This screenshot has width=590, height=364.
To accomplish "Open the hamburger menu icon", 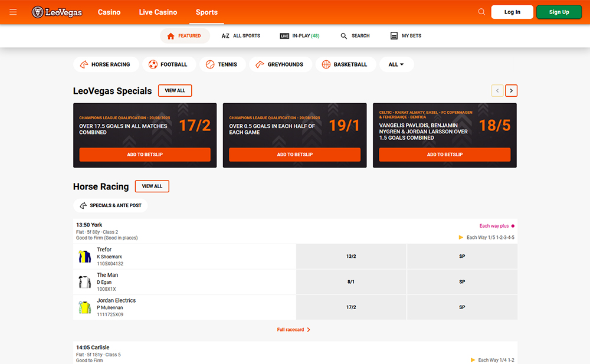I will [x=13, y=12].
